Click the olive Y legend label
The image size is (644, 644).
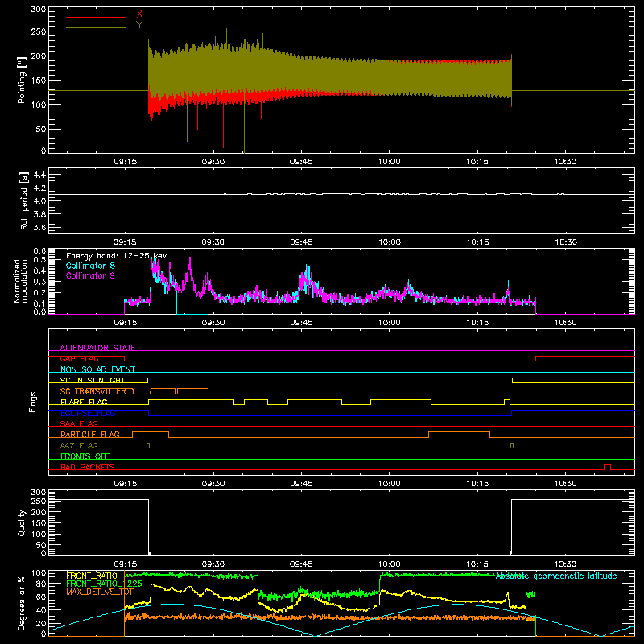[139, 25]
